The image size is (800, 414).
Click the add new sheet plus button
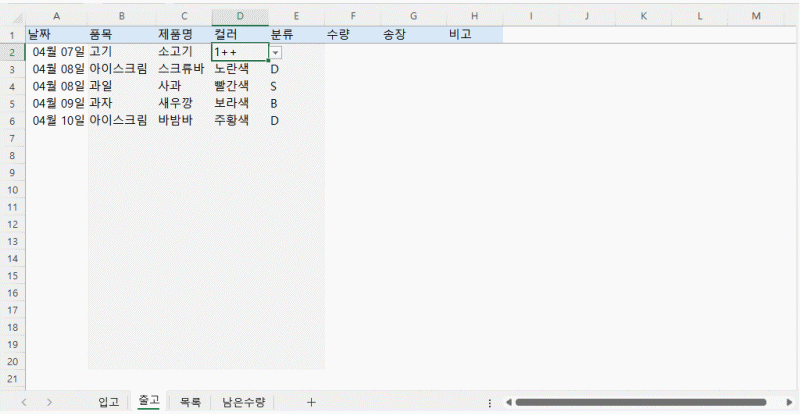(311, 402)
